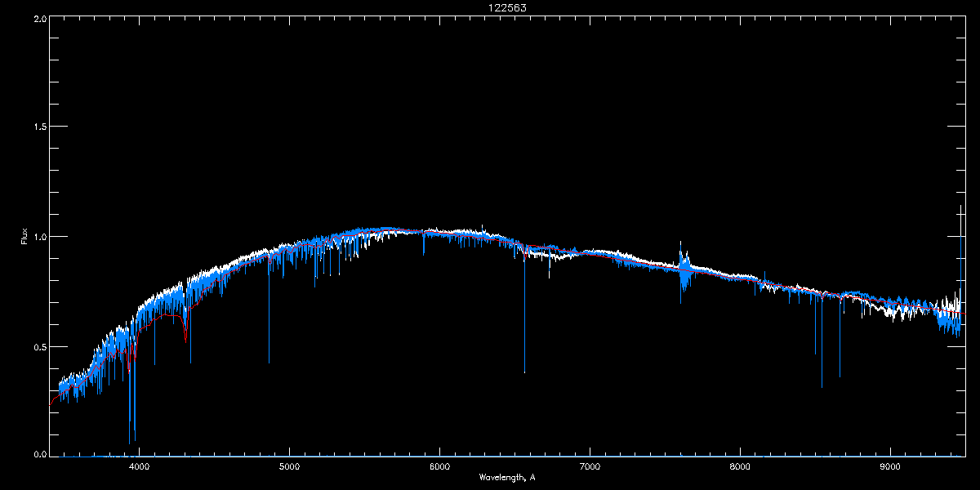Click the red curve dip near 4300

click(185, 331)
